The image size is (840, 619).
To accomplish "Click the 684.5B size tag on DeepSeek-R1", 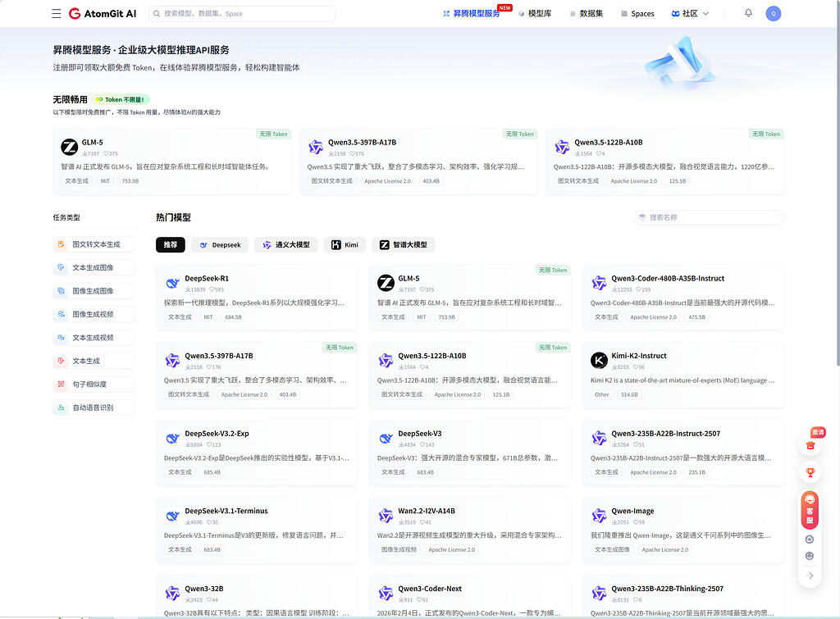I will tap(233, 317).
